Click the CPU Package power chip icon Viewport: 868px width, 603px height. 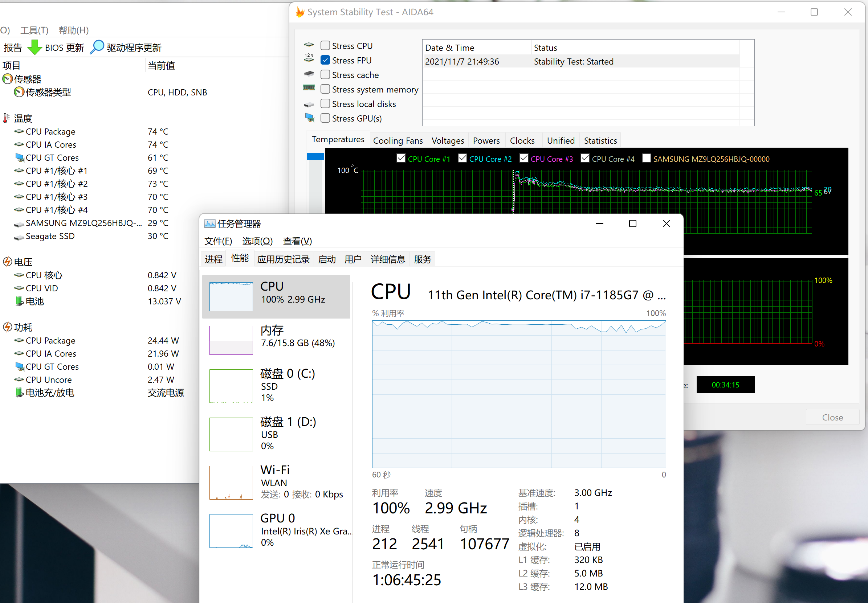click(19, 340)
